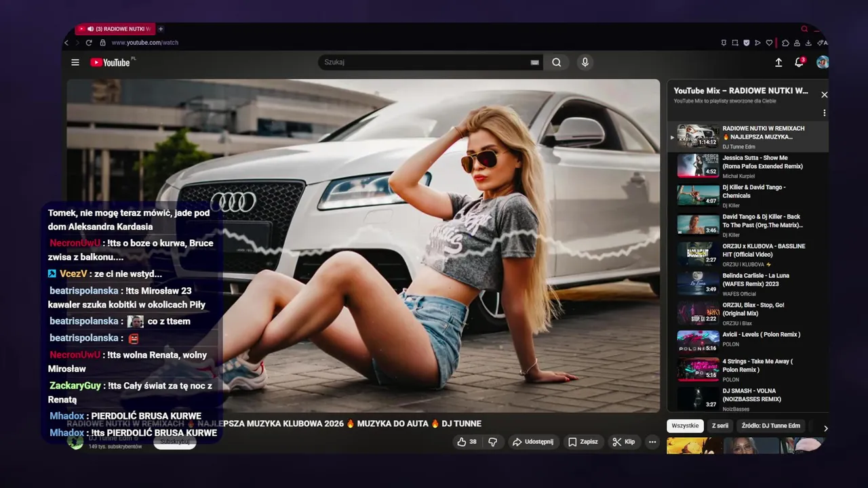Image resolution: width=868 pixels, height=488 pixels.
Task: Open the account avatar menu
Action: (x=822, y=62)
